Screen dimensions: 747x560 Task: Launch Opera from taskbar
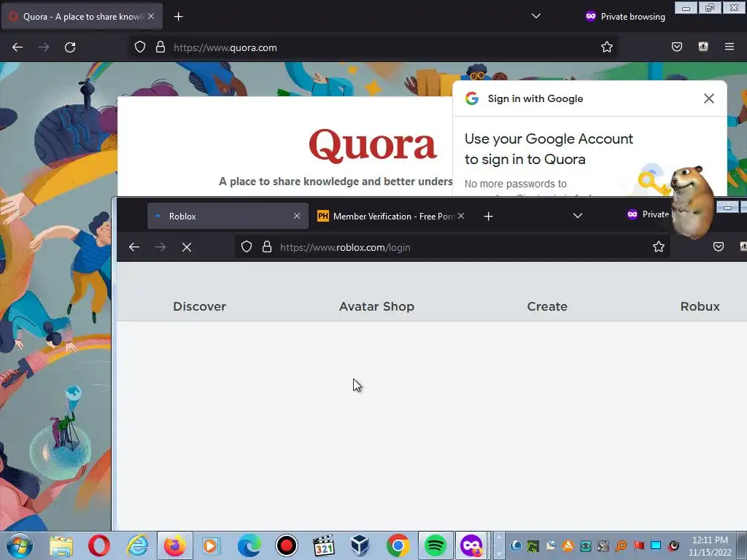click(x=99, y=545)
